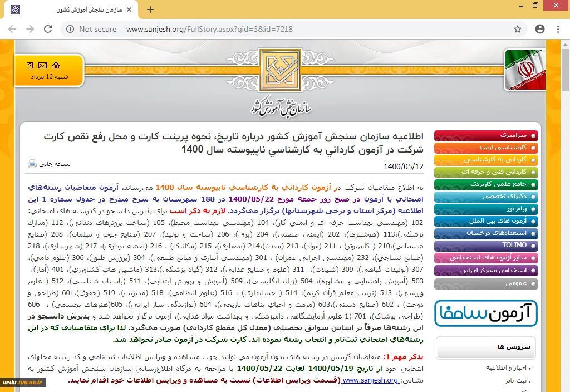Open سایر آزمون های استخدامی menu item

(x=485, y=258)
